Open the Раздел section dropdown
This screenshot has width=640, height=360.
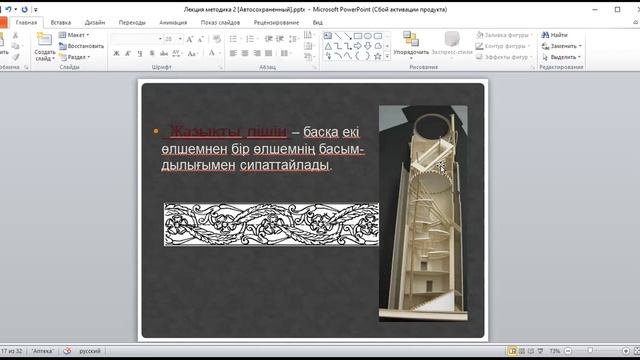(x=75, y=57)
